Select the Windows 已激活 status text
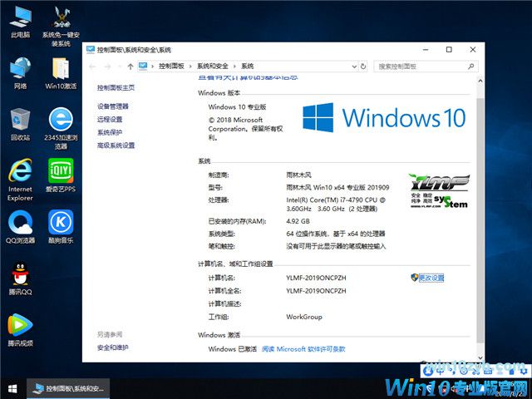 [x=233, y=349]
